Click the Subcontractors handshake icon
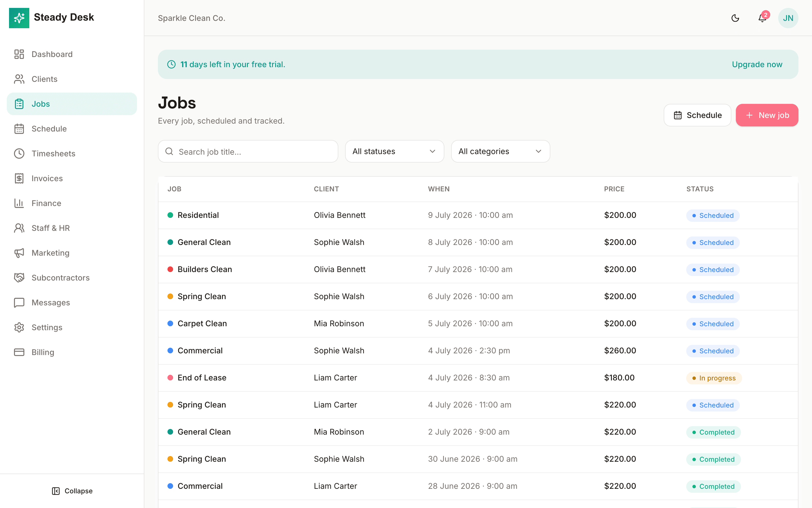The width and height of the screenshot is (812, 508). click(x=19, y=278)
